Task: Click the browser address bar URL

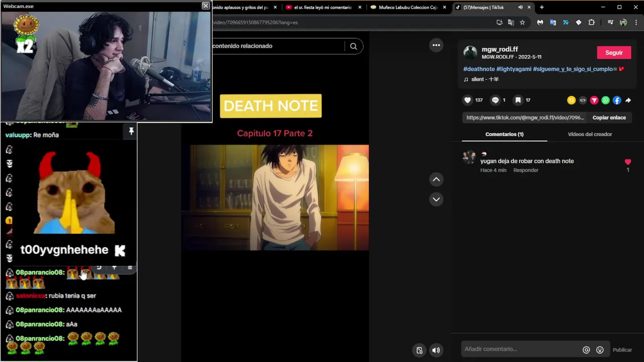Action: tap(255, 23)
